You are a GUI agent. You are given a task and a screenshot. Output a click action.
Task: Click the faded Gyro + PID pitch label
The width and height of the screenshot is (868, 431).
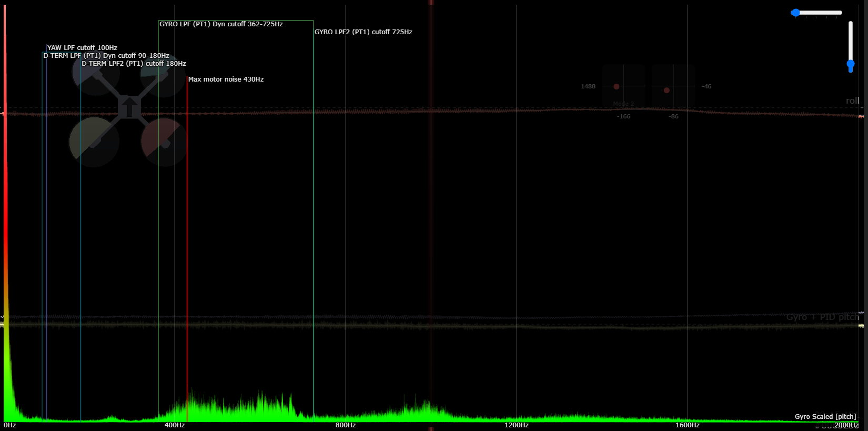pyautogui.click(x=823, y=317)
